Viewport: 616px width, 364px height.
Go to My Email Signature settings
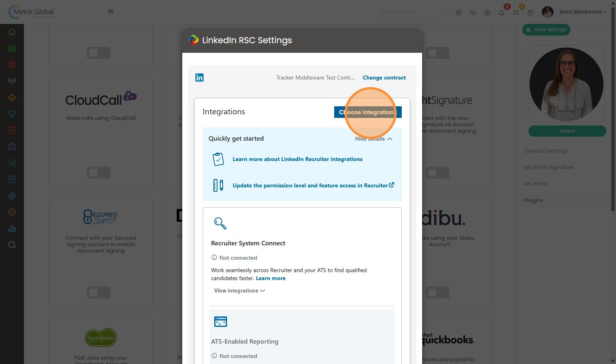[549, 167]
